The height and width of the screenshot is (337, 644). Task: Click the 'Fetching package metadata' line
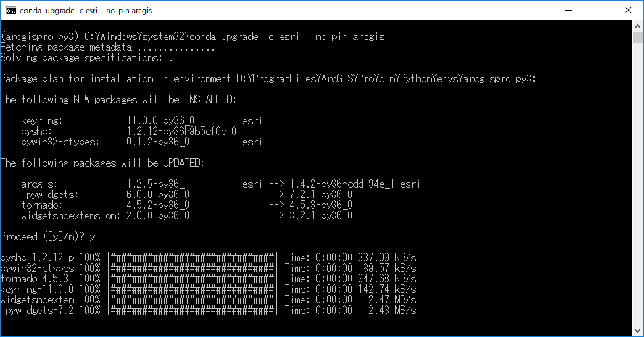pos(108,47)
